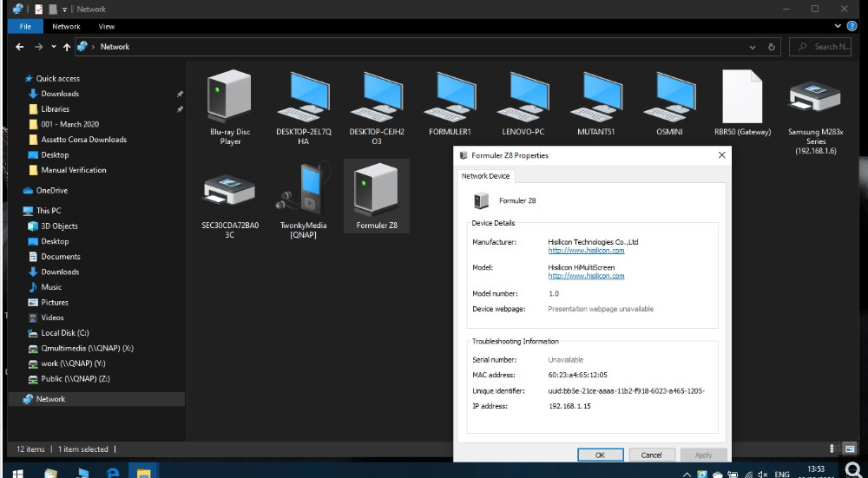Viewport: 868px width, 478px height.
Task: Go up one folder level
Action: tap(67, 47)
